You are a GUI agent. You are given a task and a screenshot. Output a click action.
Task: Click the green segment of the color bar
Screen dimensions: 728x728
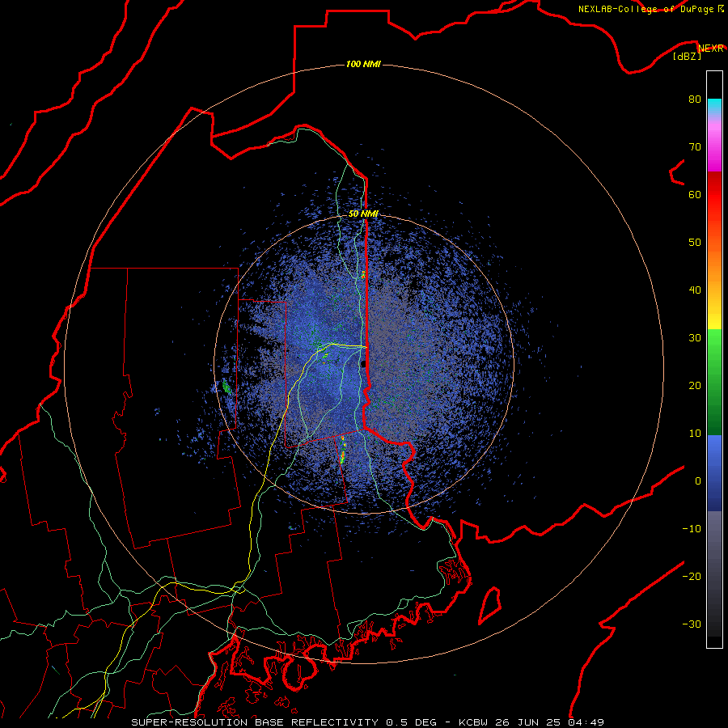click(714, 382)
